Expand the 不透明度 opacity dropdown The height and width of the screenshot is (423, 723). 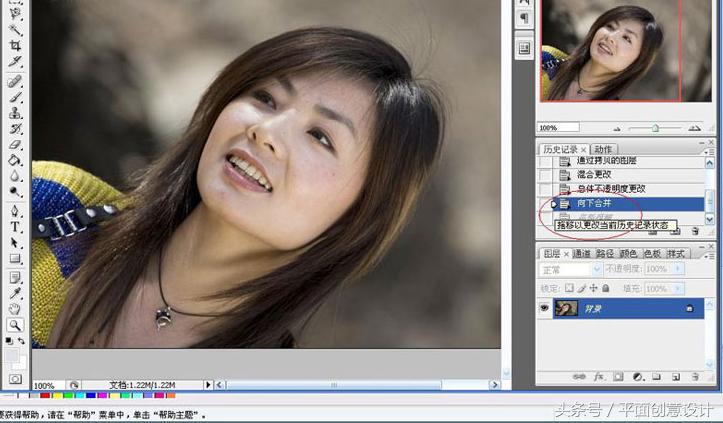675,270
